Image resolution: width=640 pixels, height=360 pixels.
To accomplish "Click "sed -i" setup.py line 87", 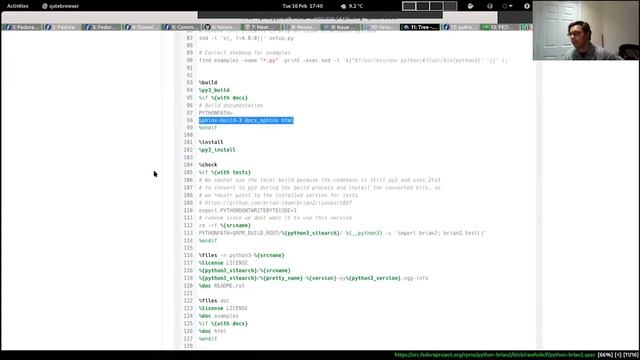I will pos(246,38).
